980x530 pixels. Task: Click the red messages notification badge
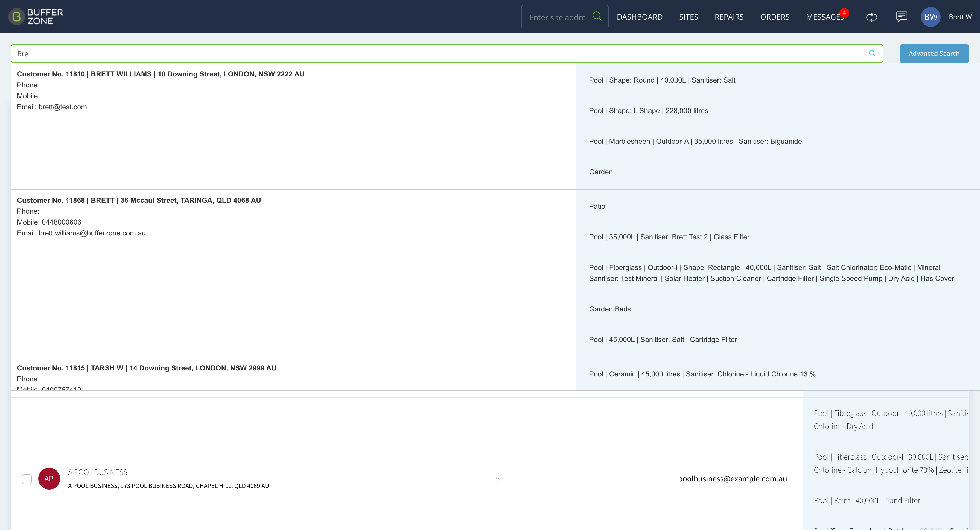click(844, 13)
